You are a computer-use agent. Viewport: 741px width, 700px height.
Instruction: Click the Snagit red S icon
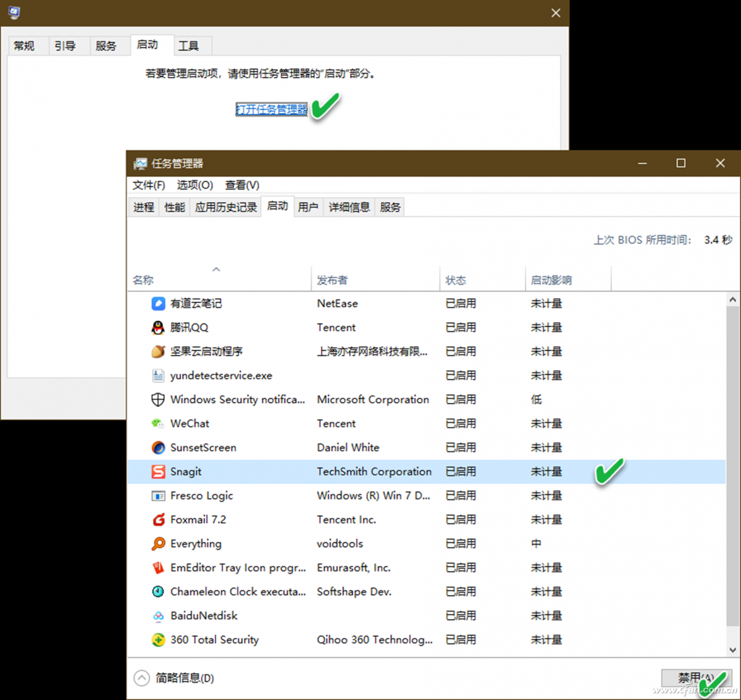pyautogui.click(x=158, y=472)
